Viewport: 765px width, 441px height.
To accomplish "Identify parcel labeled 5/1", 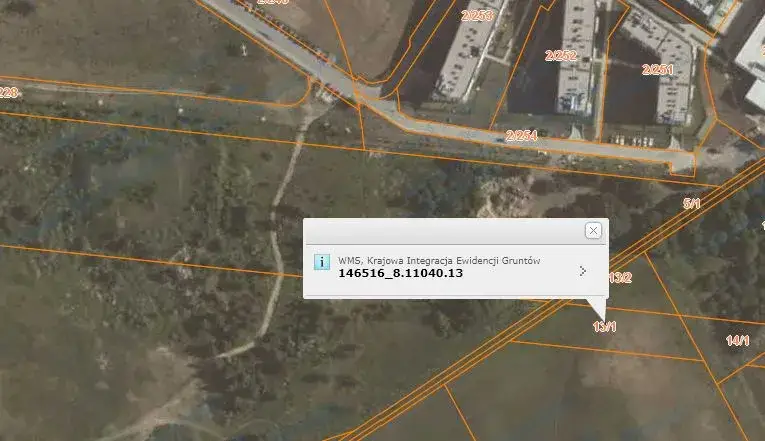I will point(691,204).
